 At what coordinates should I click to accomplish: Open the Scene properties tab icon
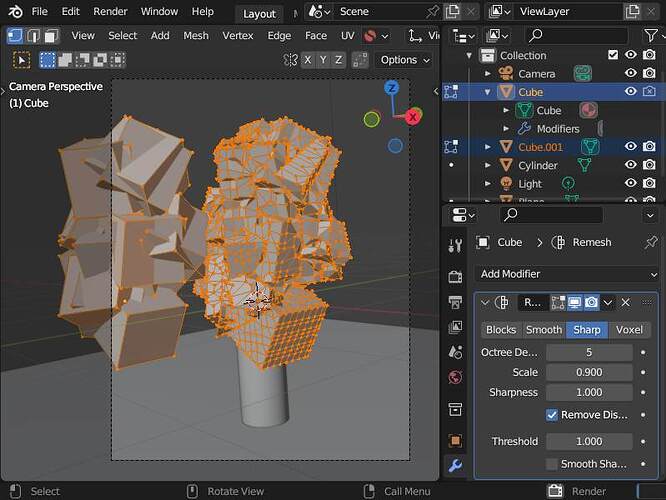coord(455,352)
